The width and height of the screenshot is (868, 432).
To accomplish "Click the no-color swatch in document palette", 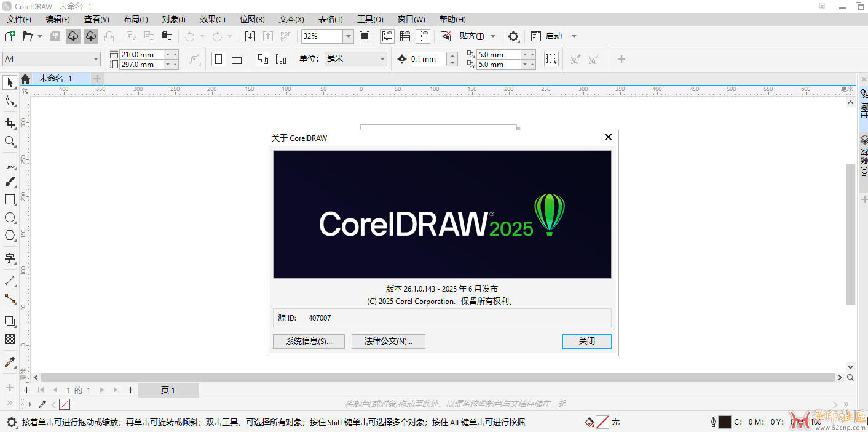I will [65, 404].
